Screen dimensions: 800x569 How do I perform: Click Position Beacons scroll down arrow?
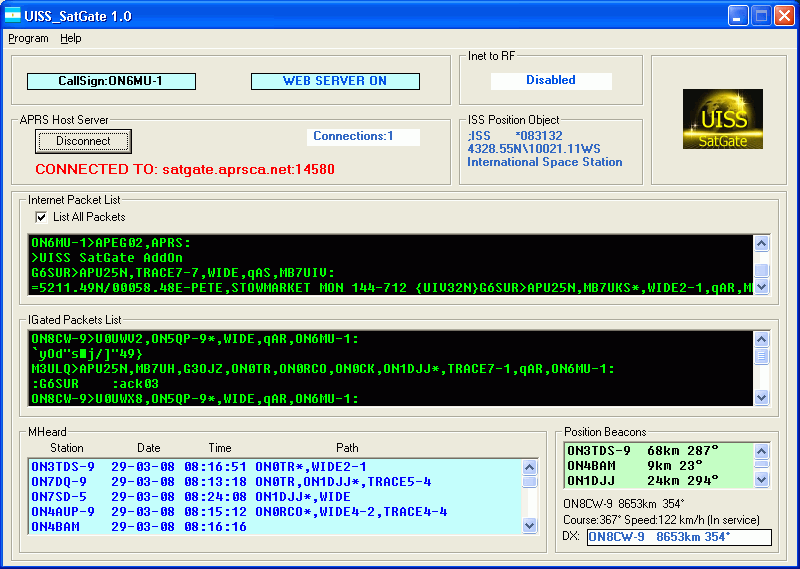click(762, 480)
